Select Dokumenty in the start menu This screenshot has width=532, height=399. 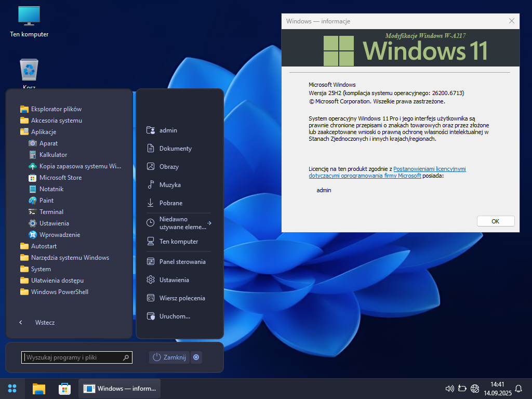[x=175, y=149]
